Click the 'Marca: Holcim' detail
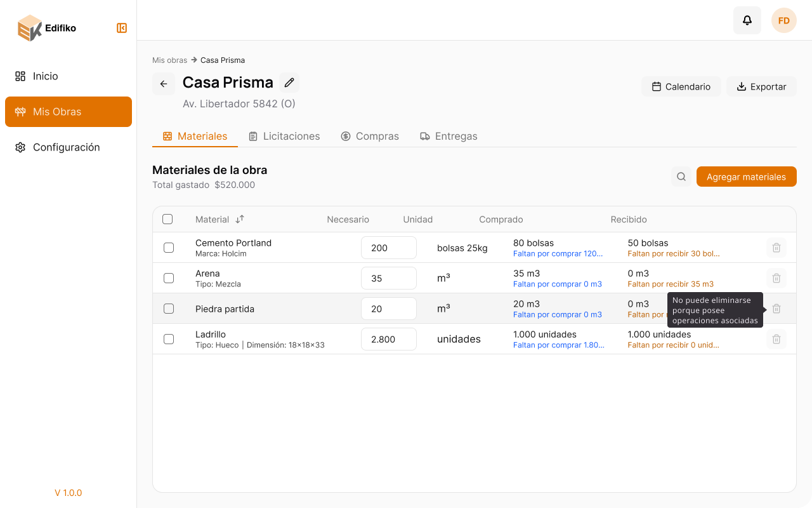Viewport: 812px width, 508px height. coord(221,253)
